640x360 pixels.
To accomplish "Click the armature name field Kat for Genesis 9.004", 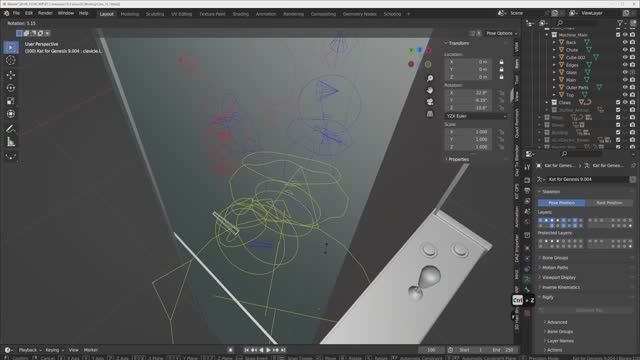I will tap(587, 180).
